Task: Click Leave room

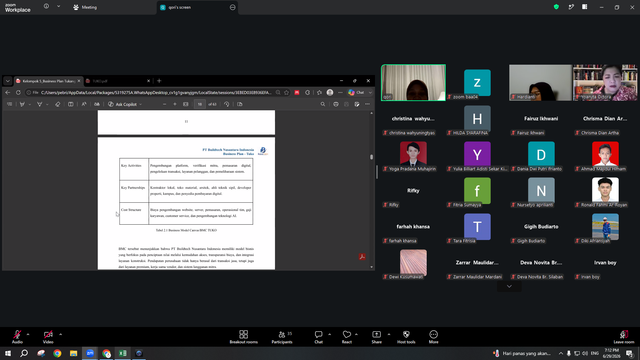Action: [x=624, y=337]
